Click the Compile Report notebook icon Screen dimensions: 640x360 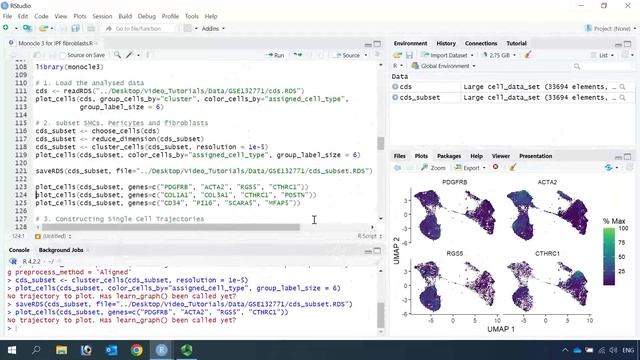148,55
